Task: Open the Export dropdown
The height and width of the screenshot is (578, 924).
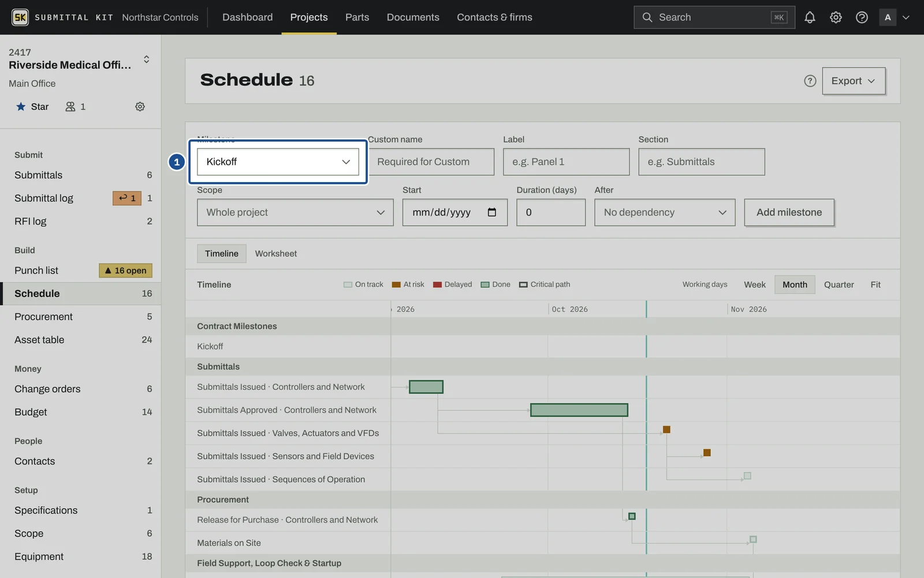Action: tap(854, 81)
